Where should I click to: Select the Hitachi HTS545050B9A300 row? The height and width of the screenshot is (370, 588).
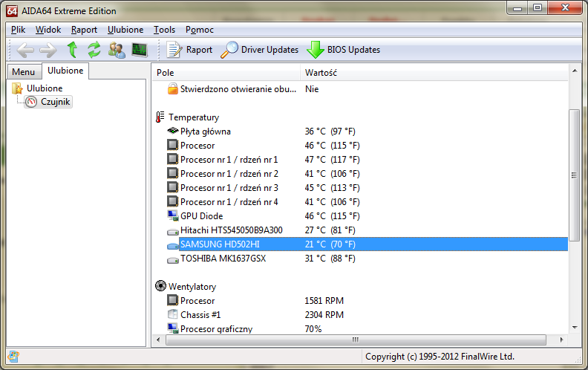(360, 230)
